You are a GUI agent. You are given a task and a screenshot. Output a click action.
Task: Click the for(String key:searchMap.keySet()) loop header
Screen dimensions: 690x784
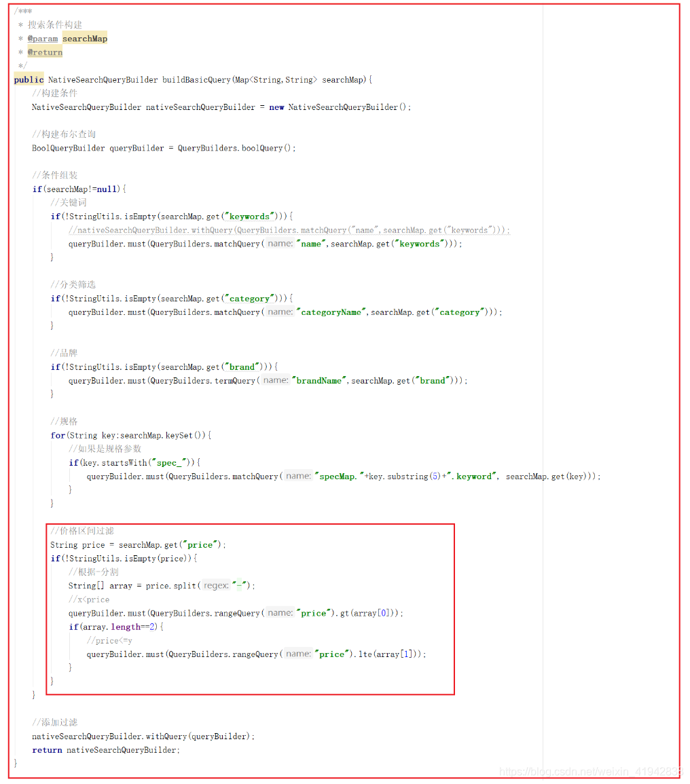tap(130, 435)
